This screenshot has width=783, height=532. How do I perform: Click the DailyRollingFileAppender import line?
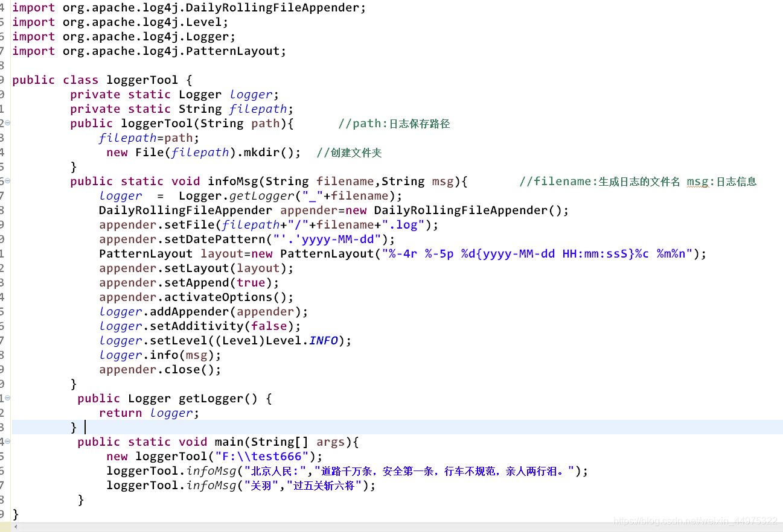point(189,8)
